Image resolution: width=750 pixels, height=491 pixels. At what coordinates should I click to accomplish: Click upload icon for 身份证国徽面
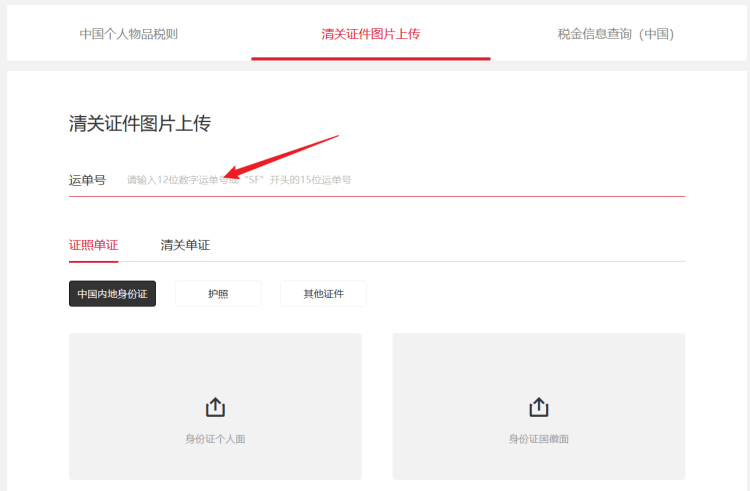[538, 407]
